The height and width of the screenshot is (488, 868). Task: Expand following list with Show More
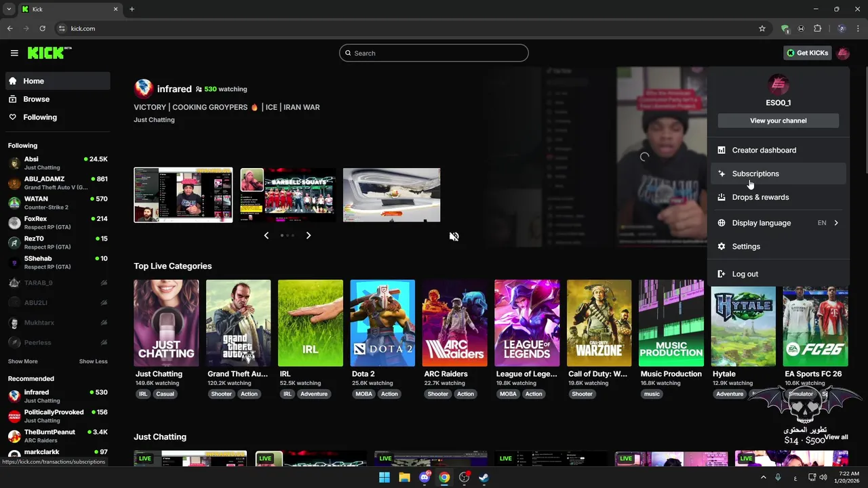pos(23,361)
